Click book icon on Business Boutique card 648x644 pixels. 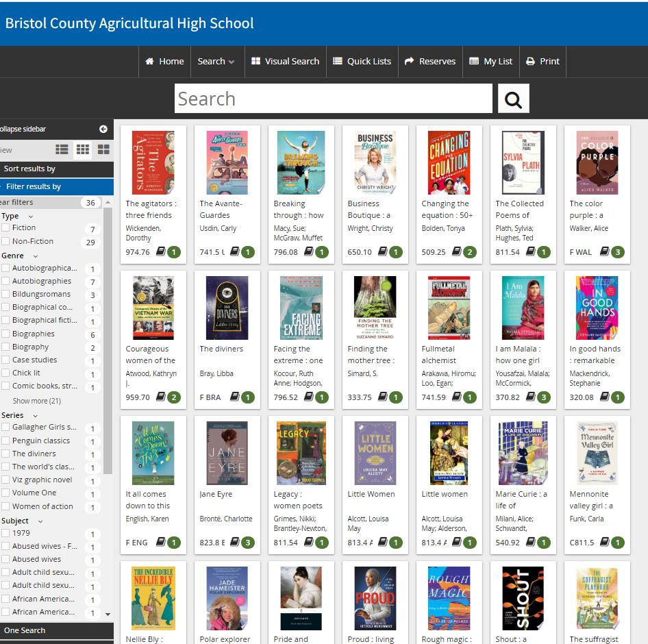pos(383,251)
